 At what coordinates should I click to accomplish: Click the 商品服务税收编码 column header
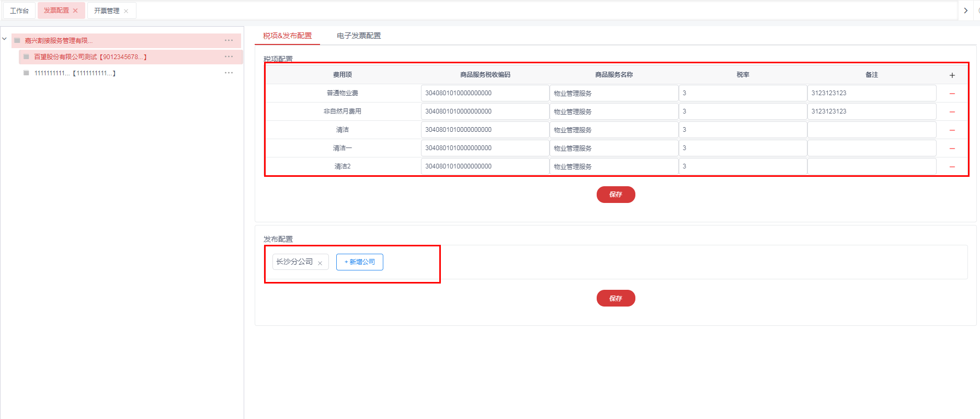coord(485,75)
